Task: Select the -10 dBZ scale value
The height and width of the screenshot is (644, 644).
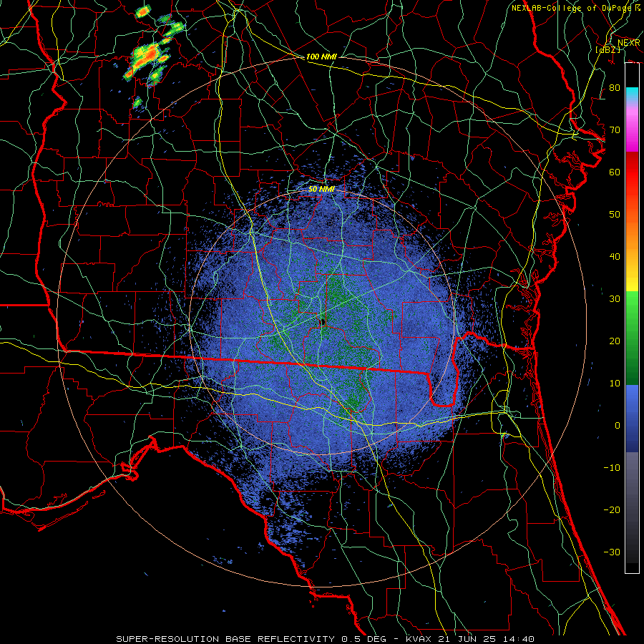Action: click(612, 468)
